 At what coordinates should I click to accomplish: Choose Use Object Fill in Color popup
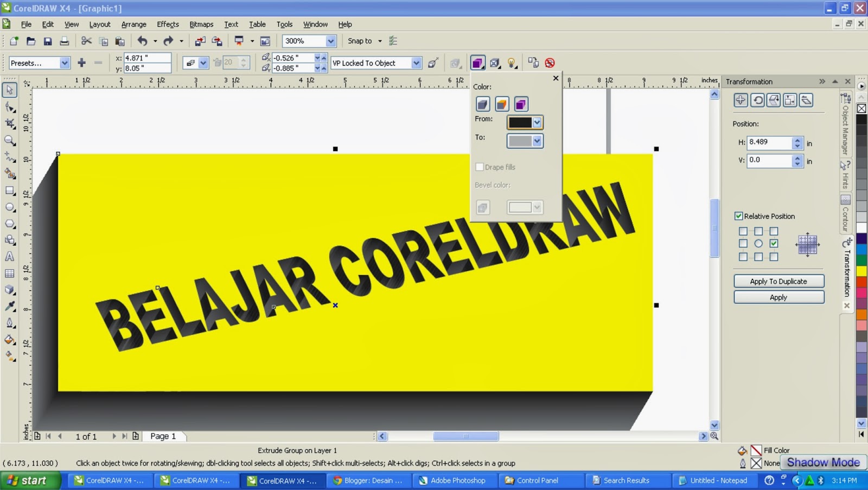pyautogui.click(x=483, y=104)
